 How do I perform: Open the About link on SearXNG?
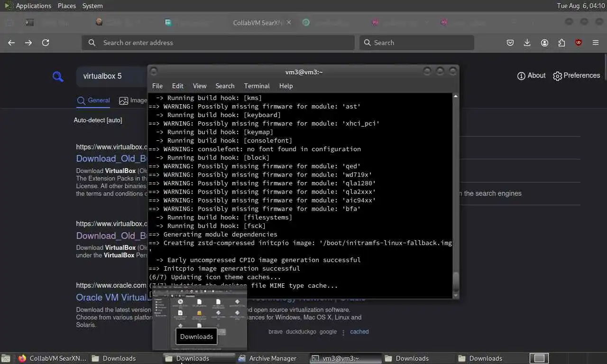tap(531, 75)
